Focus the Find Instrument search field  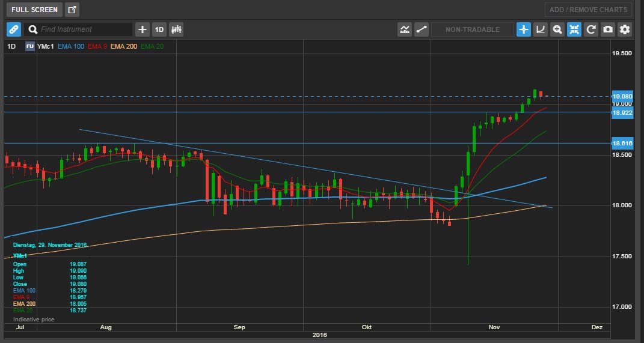coord(78,29)
